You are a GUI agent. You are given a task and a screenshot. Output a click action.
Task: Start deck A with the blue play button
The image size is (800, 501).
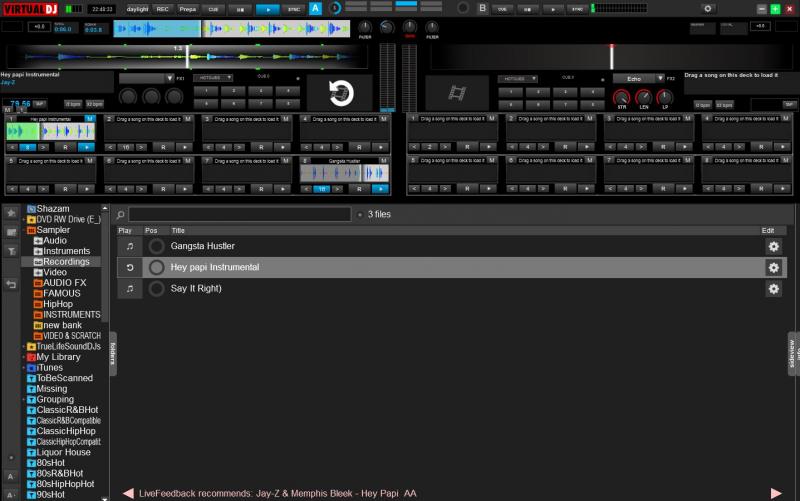[267, 9]
